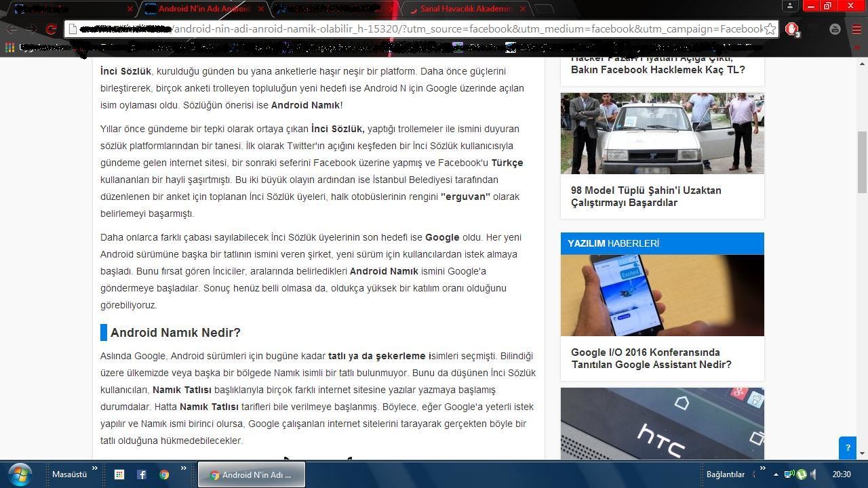Open the Chrome hamburger menu

click(856, 29)
